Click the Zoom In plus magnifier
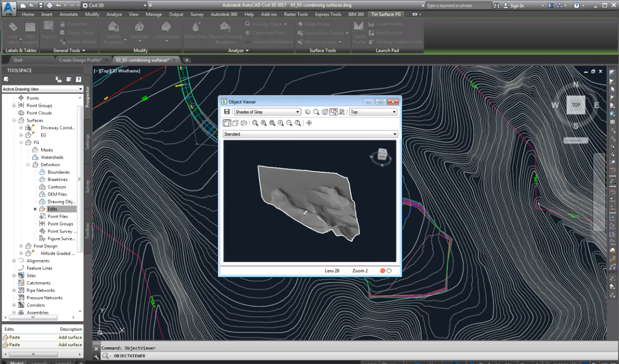 [x=281, y=123]
